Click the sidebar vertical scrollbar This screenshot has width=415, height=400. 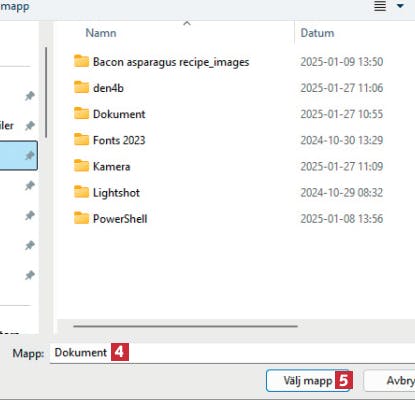point(46,93)
